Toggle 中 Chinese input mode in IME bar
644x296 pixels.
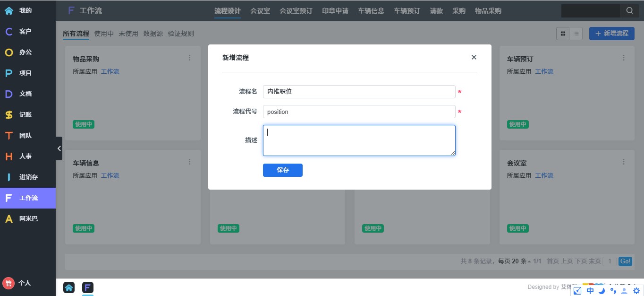(590, 291)
